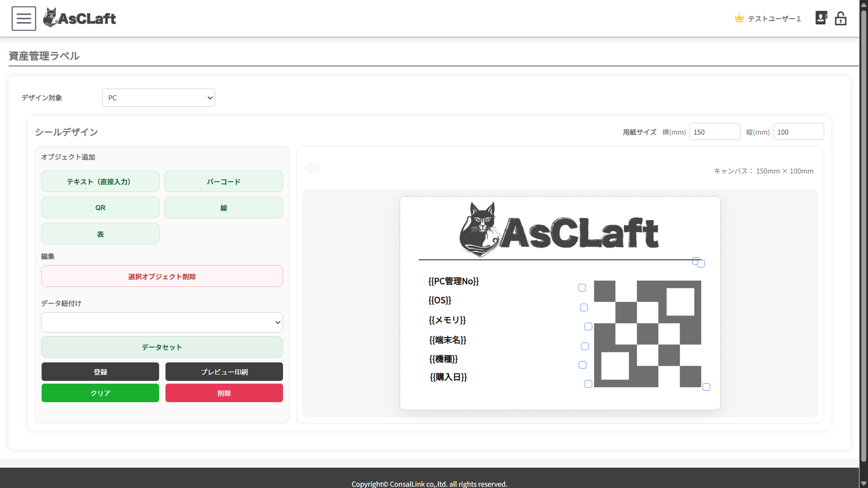Add a バーコード object
This screenshot has height=488, width=868.
click(223, 182)
